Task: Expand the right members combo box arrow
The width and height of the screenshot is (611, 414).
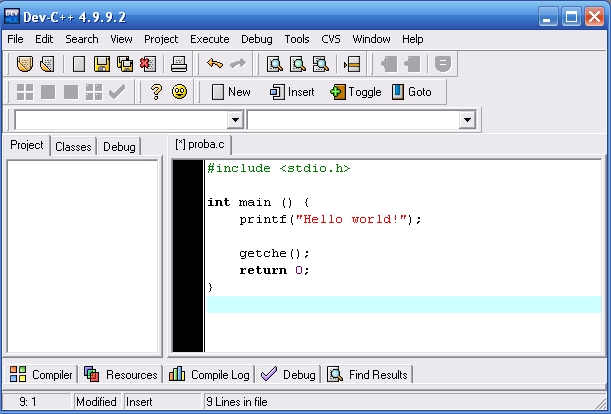Action: point(467,120)
